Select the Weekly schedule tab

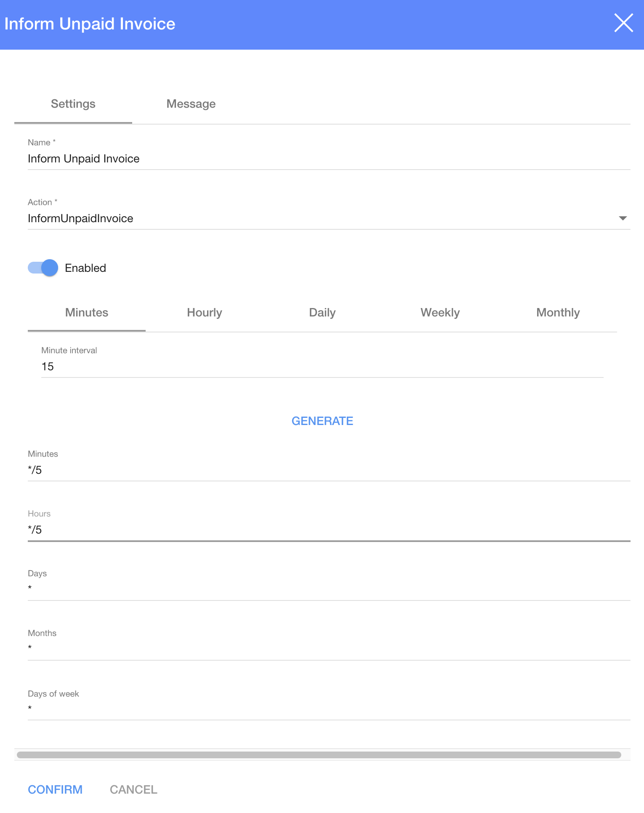point(440,313)
